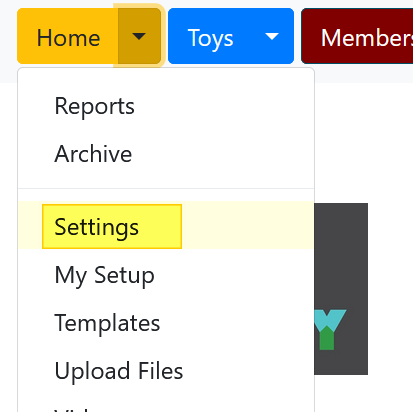Click the green stem of the Y logo
The width and height of the screenshot is (413, 412).
tap(327, 338)
